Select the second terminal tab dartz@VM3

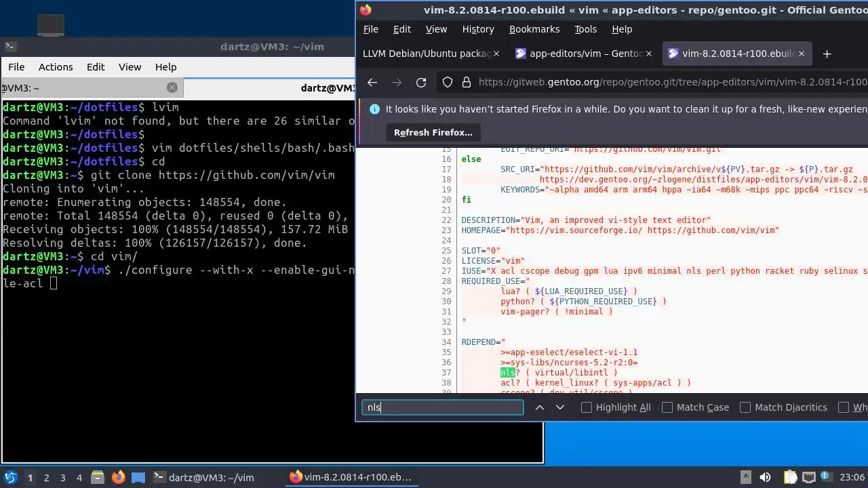coord(269,87)
